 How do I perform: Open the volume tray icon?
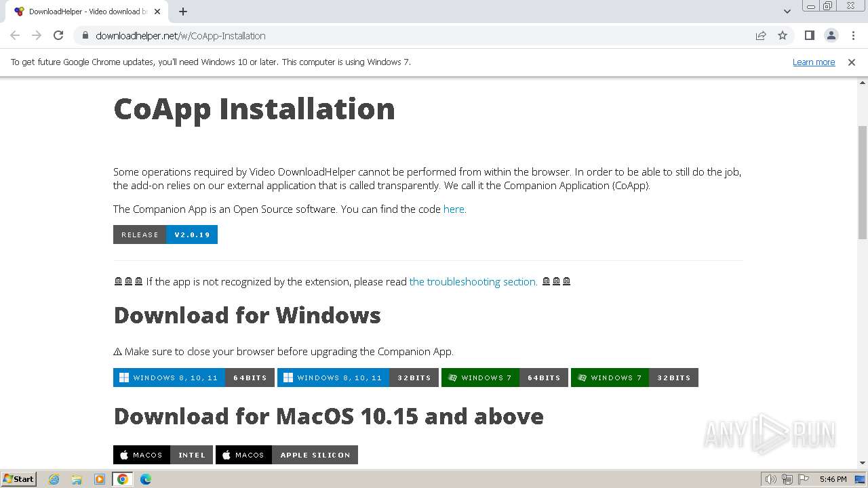[x=771, y=479]
